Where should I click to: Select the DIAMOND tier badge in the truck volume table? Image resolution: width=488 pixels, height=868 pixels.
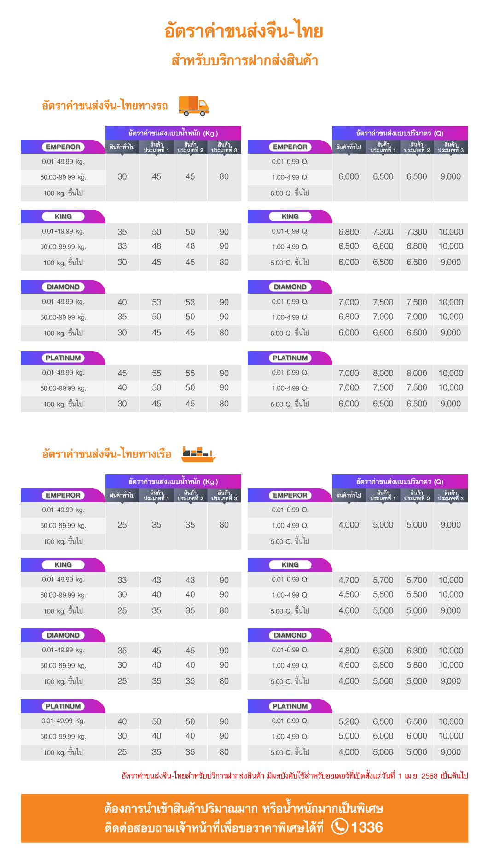pos(290,287)
